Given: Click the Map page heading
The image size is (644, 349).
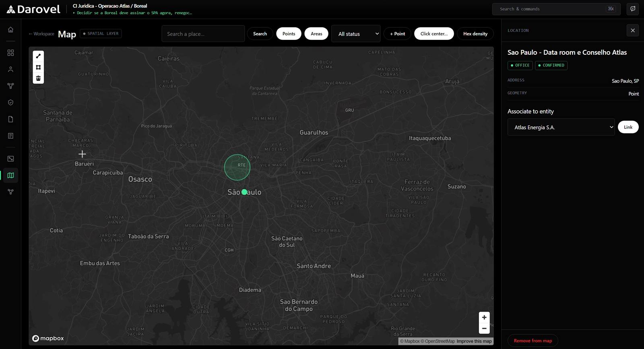Looking at the screenshot, I should pos(67,34).
